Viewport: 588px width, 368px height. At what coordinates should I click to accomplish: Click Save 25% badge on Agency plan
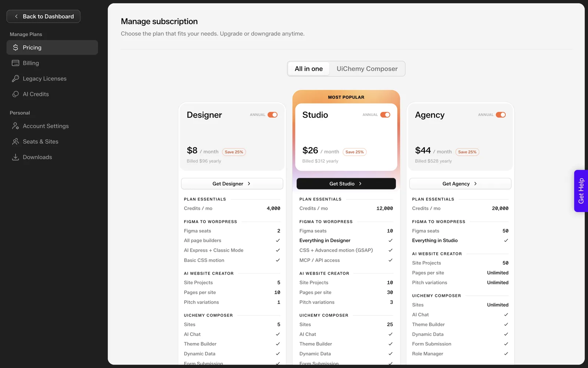(x=467, y=152)
